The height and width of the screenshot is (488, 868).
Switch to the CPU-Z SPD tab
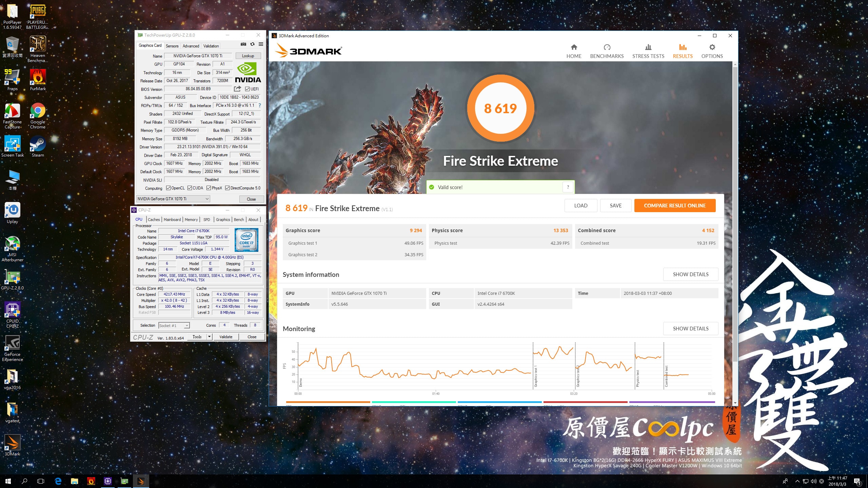[x=206, y=220]
